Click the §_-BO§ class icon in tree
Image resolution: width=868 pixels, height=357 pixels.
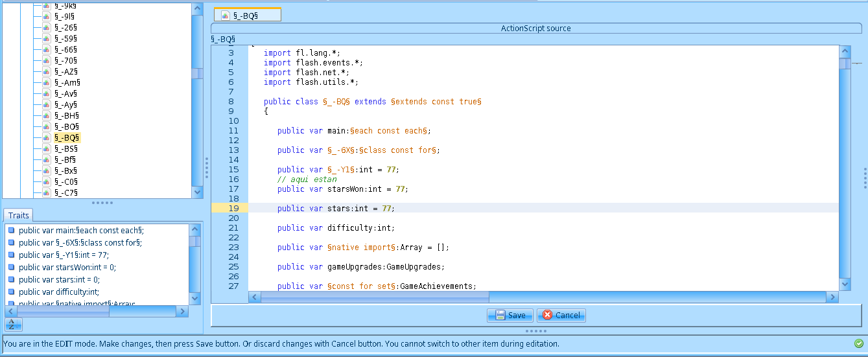coord(47,126)
